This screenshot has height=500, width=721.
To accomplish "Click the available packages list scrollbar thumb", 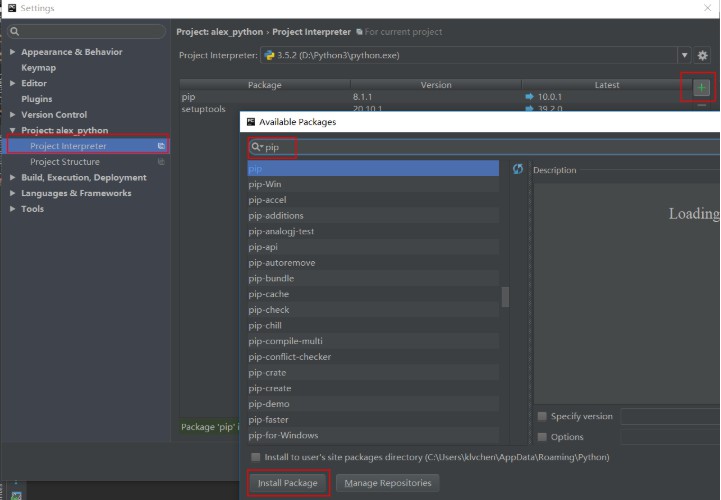I will 505,297.
